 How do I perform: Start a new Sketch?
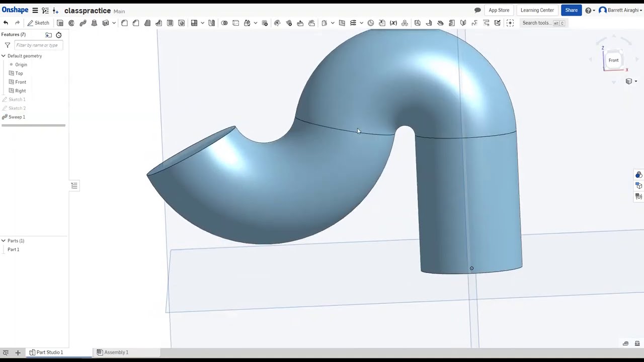[x=38, y=23]
